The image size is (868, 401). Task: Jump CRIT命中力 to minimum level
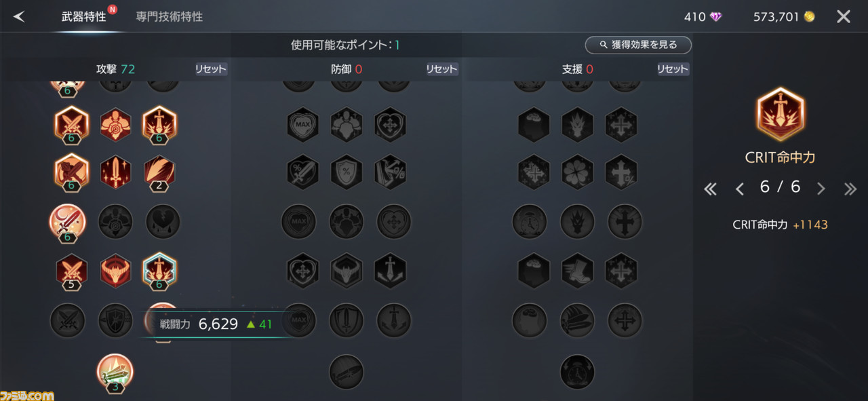[710, 189]
